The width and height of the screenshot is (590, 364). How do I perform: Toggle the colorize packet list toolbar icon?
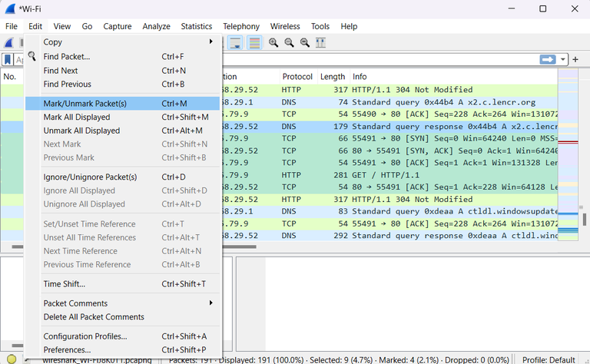pos(254,42)
